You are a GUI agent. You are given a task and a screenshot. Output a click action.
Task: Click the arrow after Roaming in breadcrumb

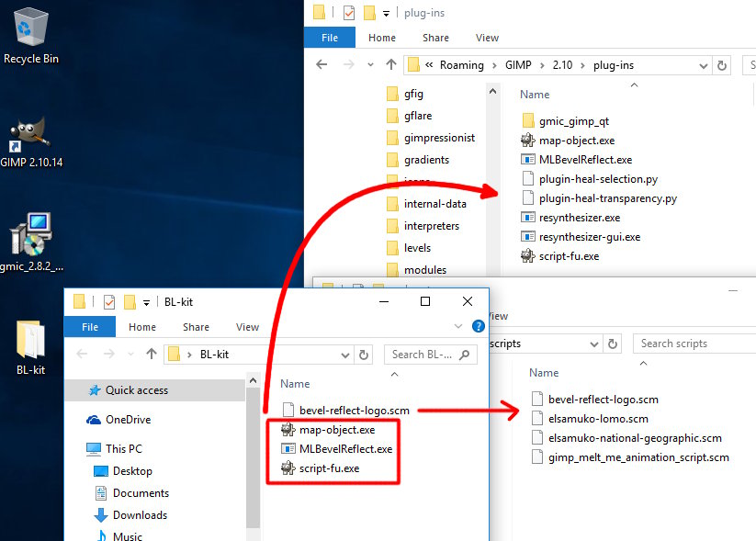(x=495, y=65)
